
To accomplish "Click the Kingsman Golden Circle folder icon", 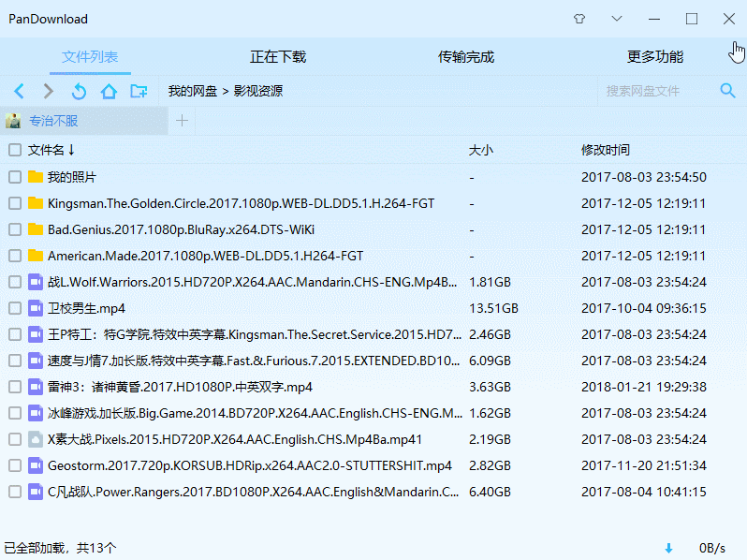I will (36, 203).
